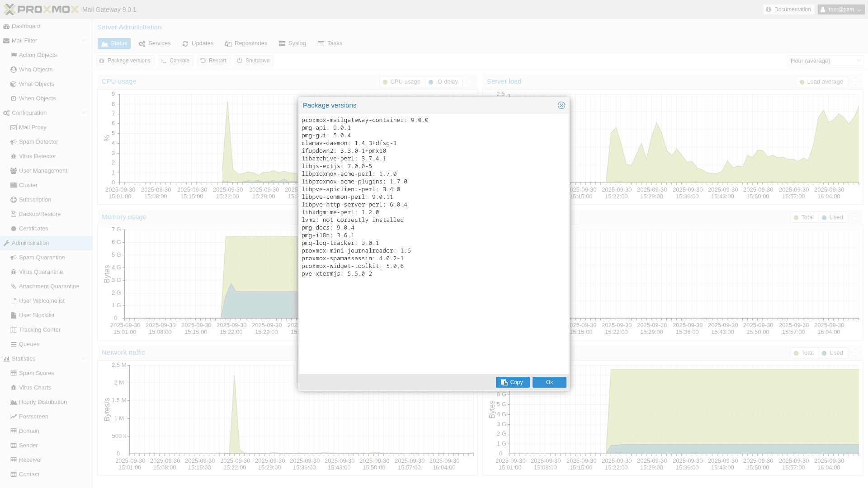Open the Spam Detector configuration
This screenshot has height=488, width=868.
[x=38, y=141]
